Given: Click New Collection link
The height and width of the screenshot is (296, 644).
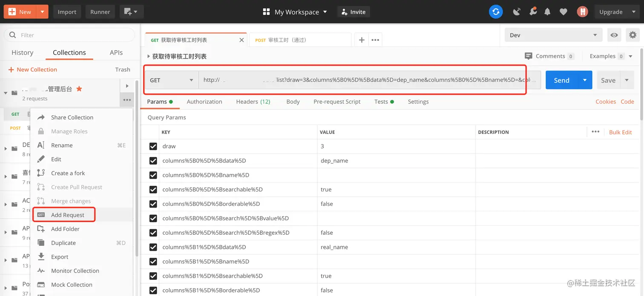Looking at the screenshot, I should click(x=33, y=70).
